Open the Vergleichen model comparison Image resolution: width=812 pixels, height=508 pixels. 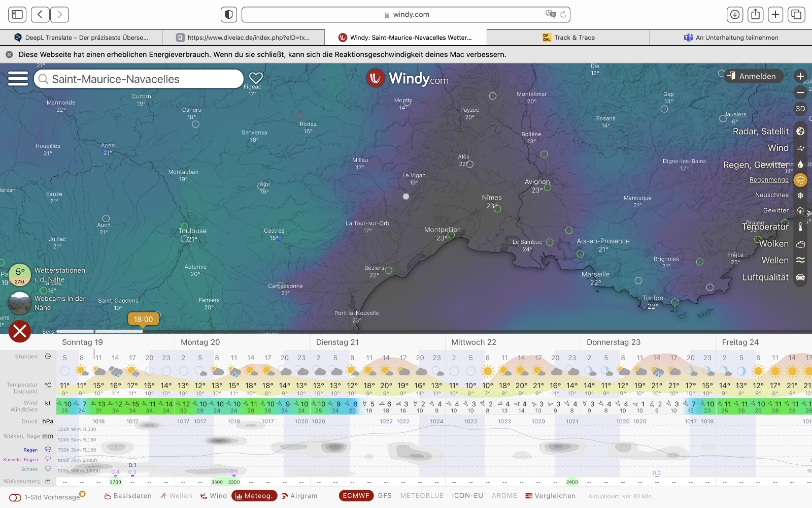(x=550, y=496)
